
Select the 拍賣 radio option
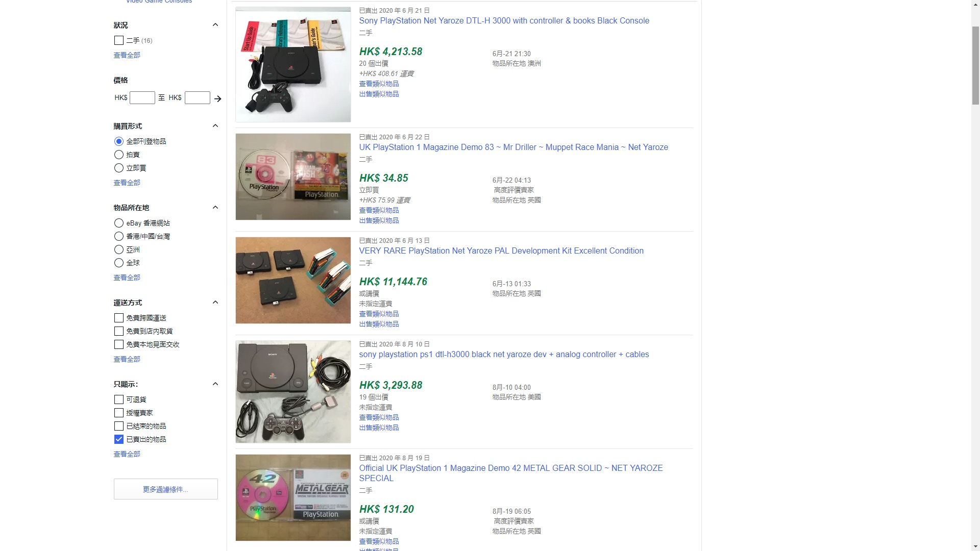tap(119, 155)
